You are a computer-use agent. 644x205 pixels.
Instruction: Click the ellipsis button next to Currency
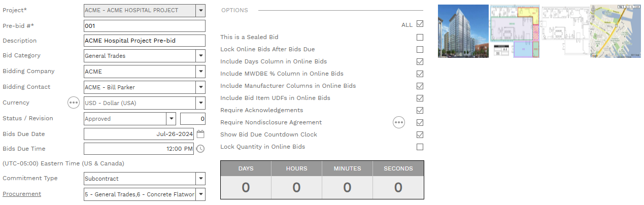(x=74, y=103)
